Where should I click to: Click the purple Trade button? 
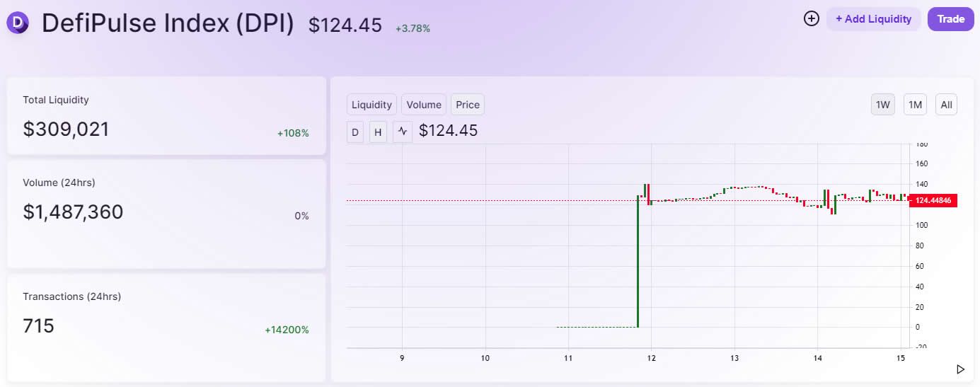[950, 19]
